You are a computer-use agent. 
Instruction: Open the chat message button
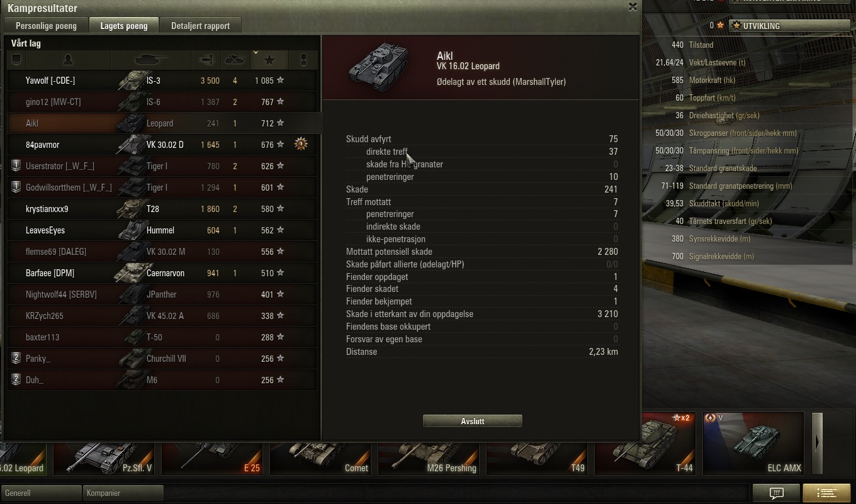coord(776,493)
